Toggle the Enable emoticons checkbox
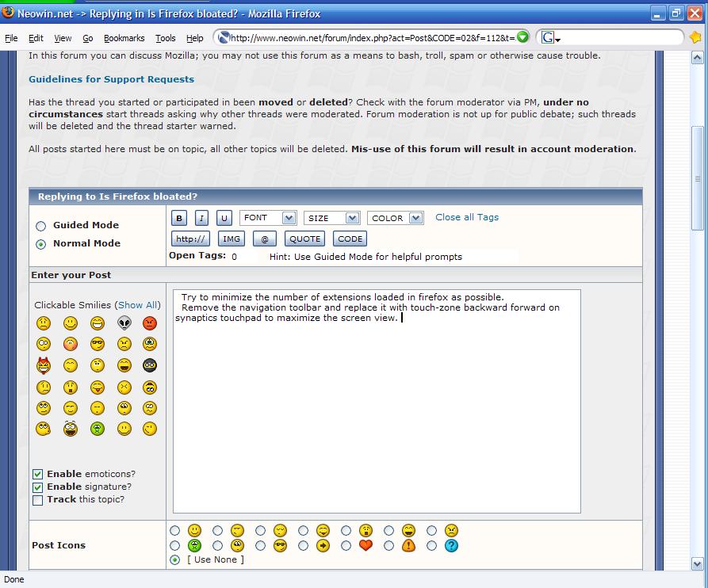This screenshot has height=588, width=708. pos(38,474)
